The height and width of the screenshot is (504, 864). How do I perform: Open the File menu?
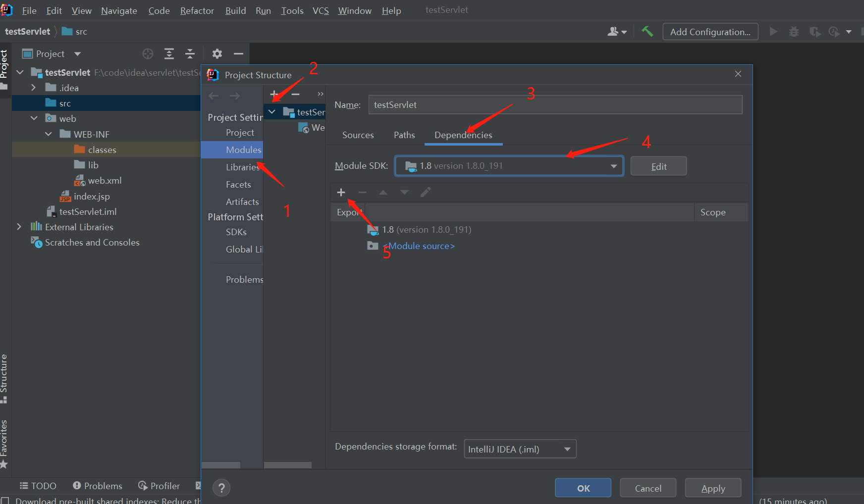tap(29, 10)
